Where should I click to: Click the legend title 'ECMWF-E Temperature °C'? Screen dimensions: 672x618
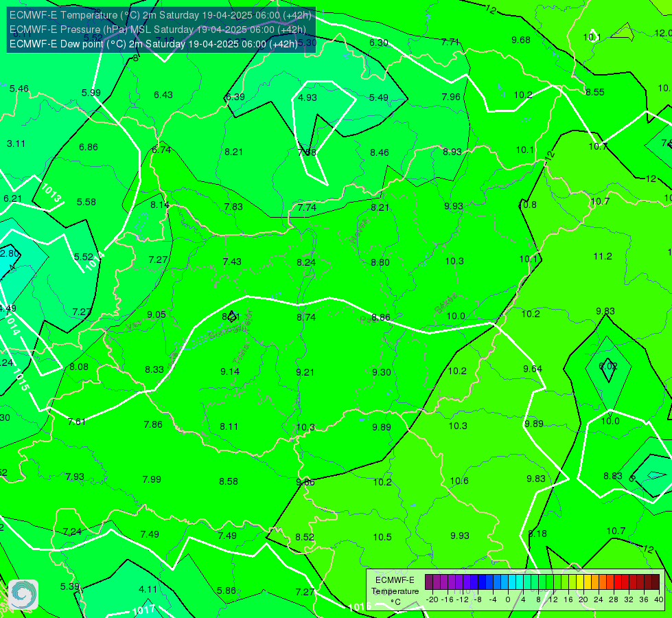click(x=395, y=591)
